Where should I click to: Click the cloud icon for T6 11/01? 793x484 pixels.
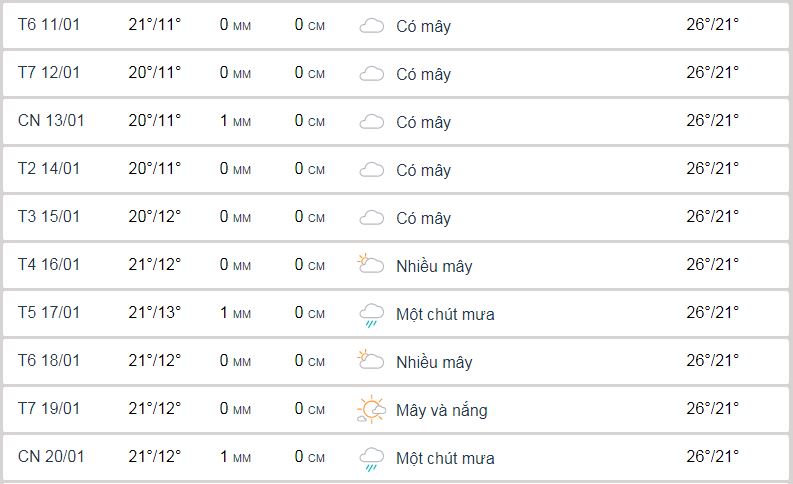point(372,26)
